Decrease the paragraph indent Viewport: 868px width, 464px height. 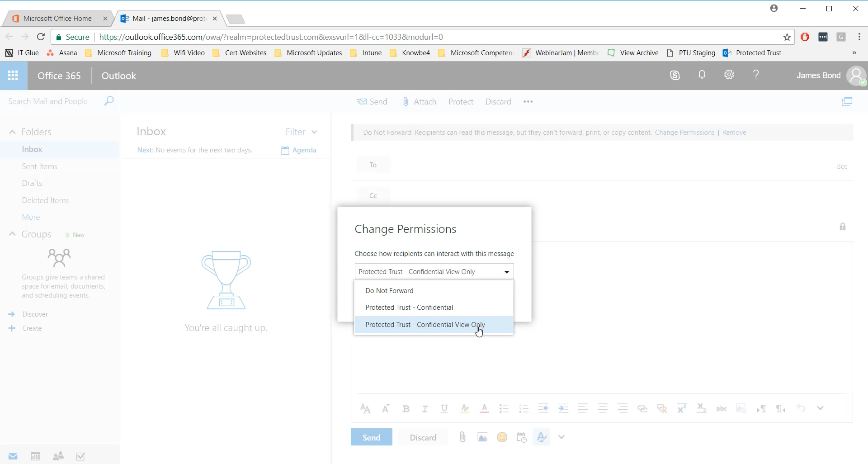pyautogui.click(x=543, y=408)
